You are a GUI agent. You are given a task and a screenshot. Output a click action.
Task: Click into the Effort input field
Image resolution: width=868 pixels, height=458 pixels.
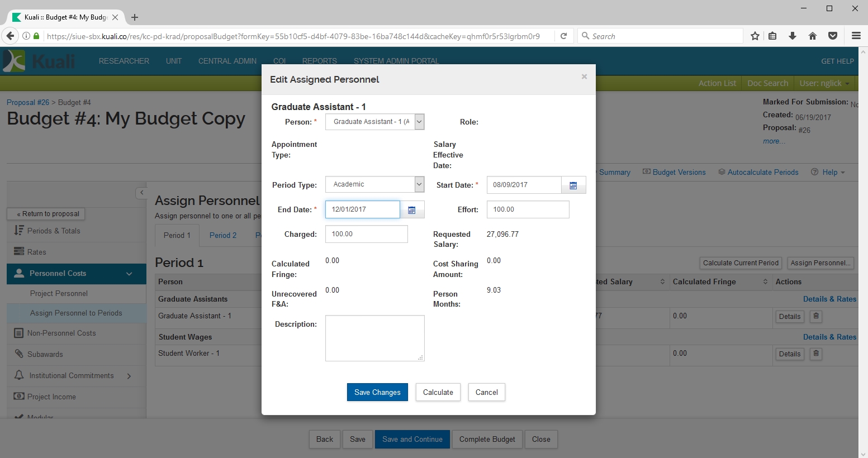coord(528,210)
